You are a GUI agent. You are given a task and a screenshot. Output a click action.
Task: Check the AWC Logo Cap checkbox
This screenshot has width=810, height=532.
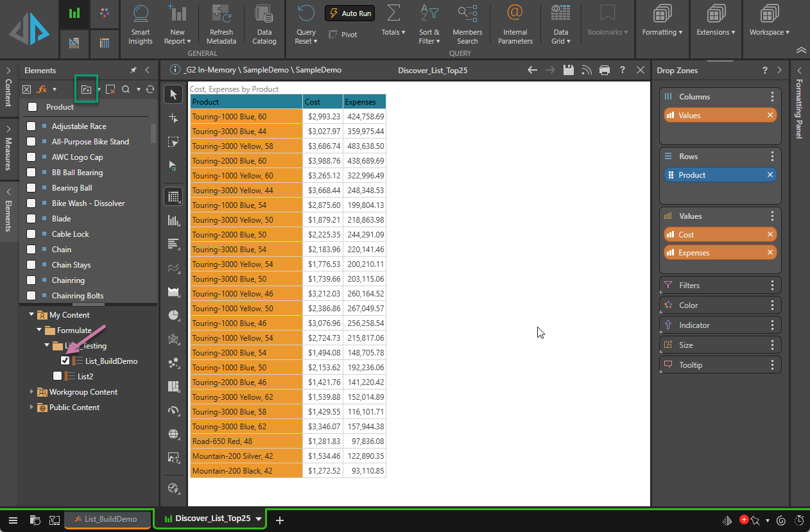(31, 157)
